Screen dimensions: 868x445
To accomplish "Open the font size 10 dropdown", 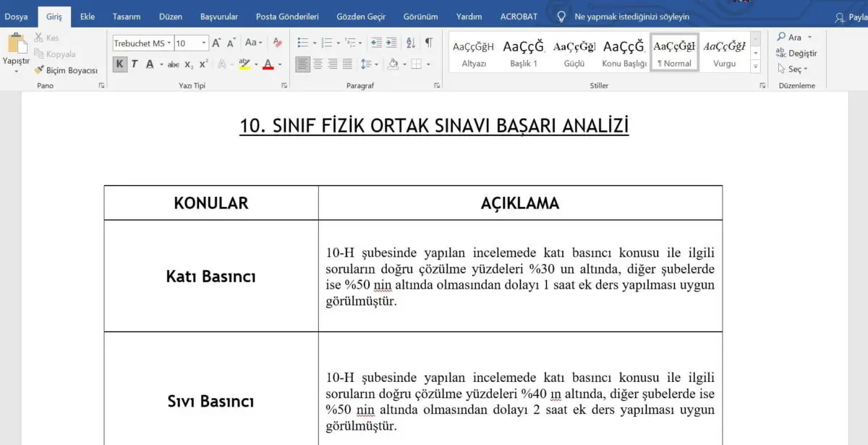I will click(204, 43).
